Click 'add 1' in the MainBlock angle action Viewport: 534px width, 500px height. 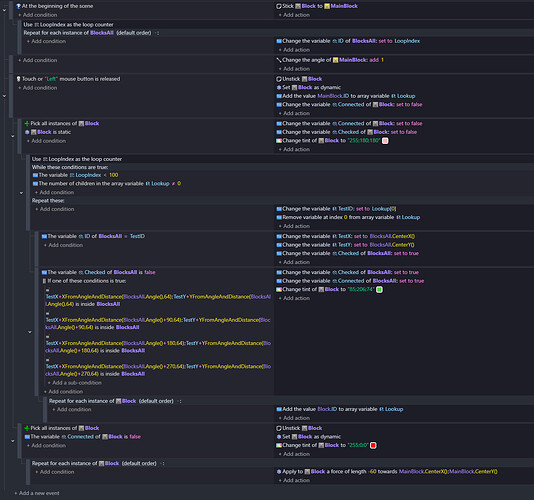tap(377, 60)
